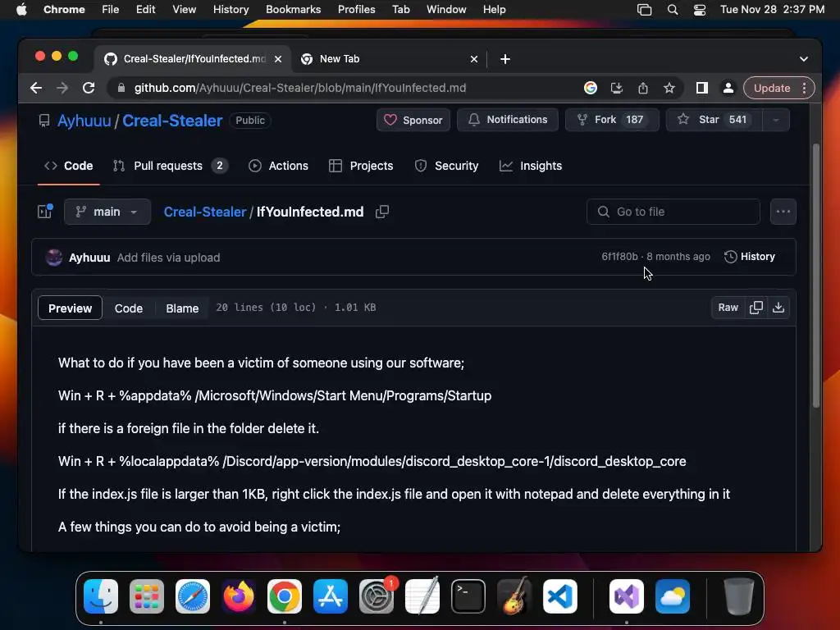Click the page vertical scrollbar
The height and width of the screenshot is (630, 840).
[x=816, y=276]
